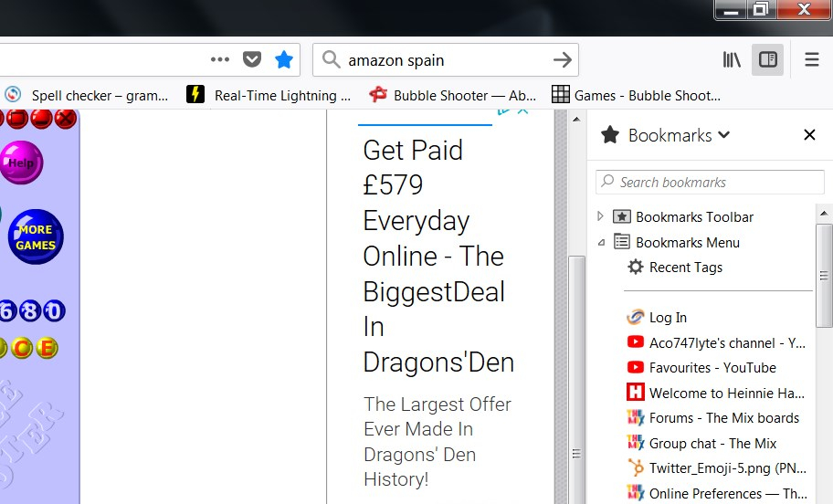Open Recent Tags in sidebar

(675, 268)
